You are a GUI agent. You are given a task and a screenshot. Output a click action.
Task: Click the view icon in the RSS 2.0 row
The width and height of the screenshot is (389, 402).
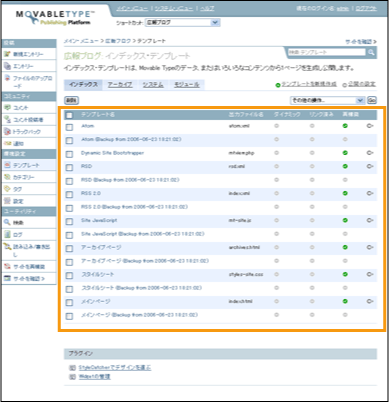tap(370, 193)
